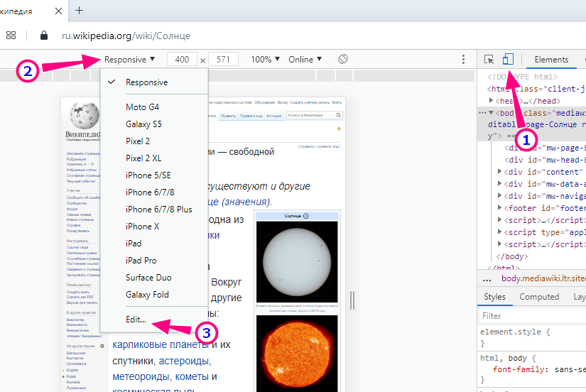This screenshot has height=392, width=586.
Task: Select the body.mediawiki.ltr breadcrumb
Action: point(543,278)
